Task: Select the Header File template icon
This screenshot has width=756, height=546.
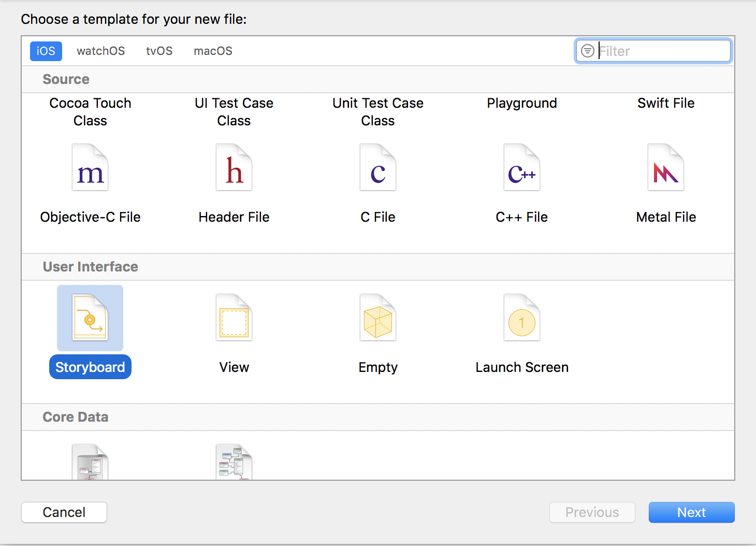Action: point(234,167)
